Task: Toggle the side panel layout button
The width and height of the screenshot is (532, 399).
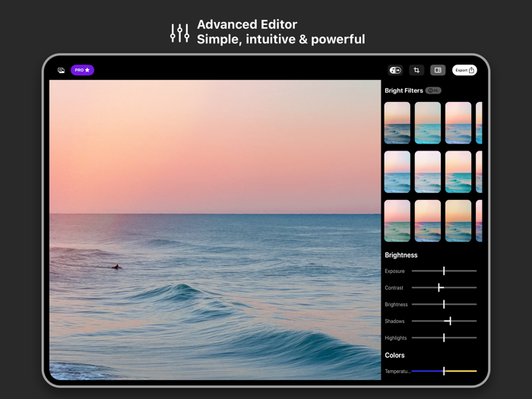Action: click(438, 70)
